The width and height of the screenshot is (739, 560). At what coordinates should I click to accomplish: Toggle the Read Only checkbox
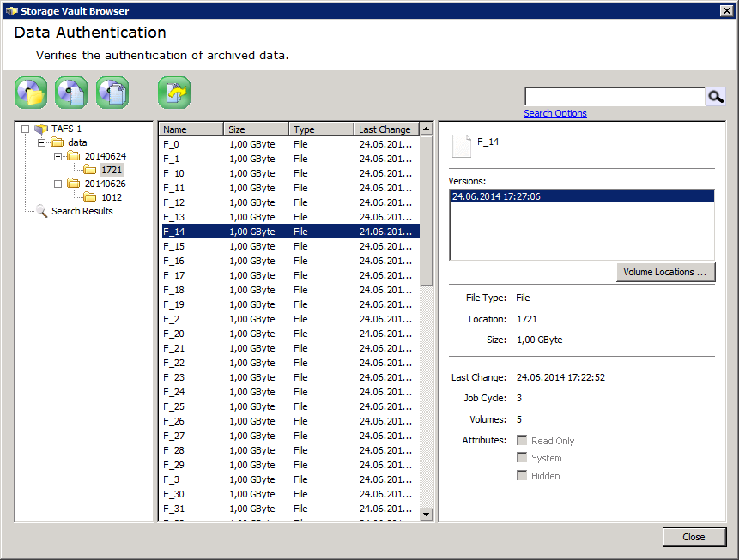coord(522,440)
